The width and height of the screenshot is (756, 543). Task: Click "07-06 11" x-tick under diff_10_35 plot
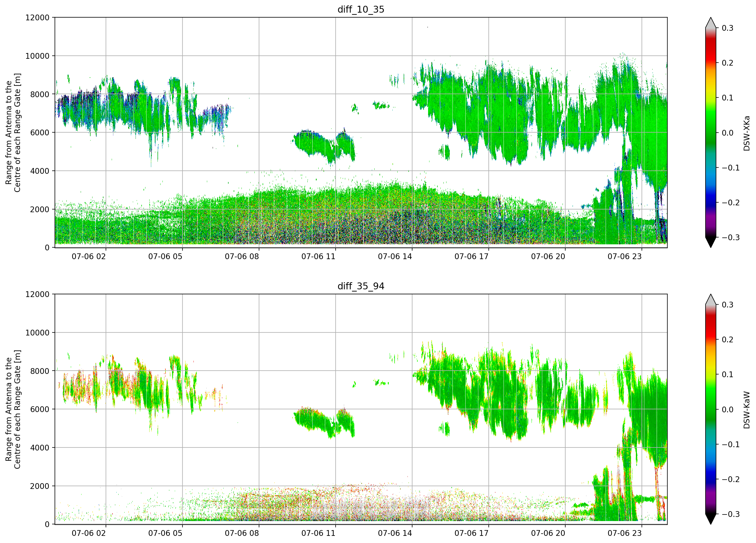pos(318,256)
